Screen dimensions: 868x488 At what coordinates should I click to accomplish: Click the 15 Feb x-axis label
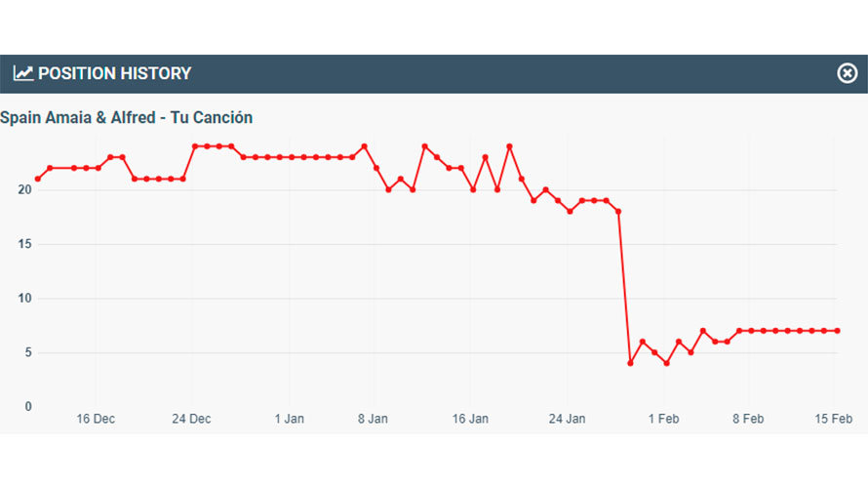[834, 419]
